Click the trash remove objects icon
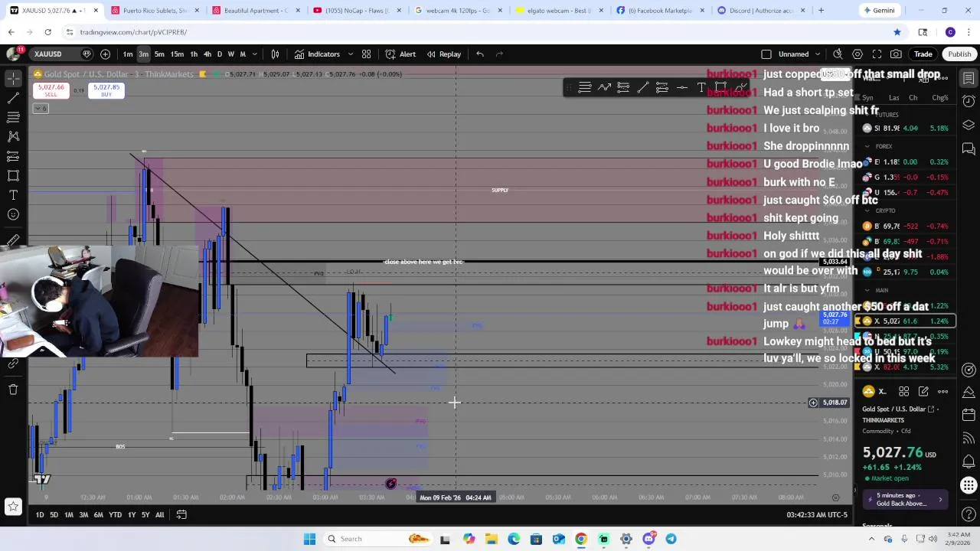 tap(13, 390)
